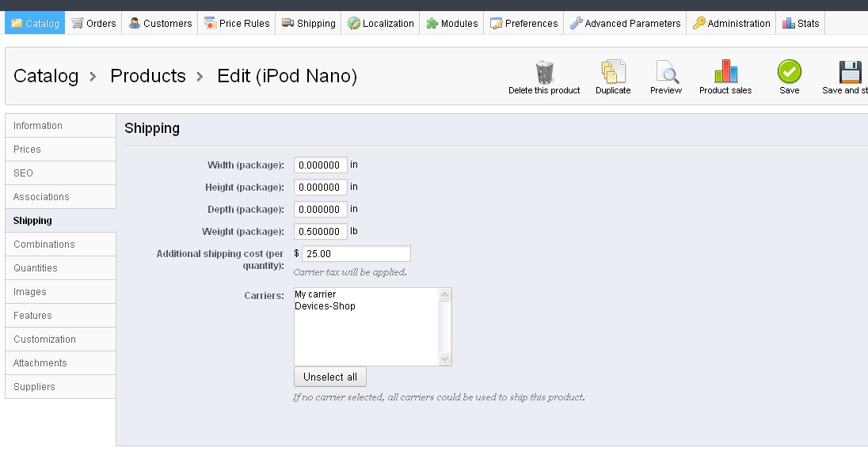Open the Customers menu
Screen dimensions: 868x474
[x=160, y=23]
